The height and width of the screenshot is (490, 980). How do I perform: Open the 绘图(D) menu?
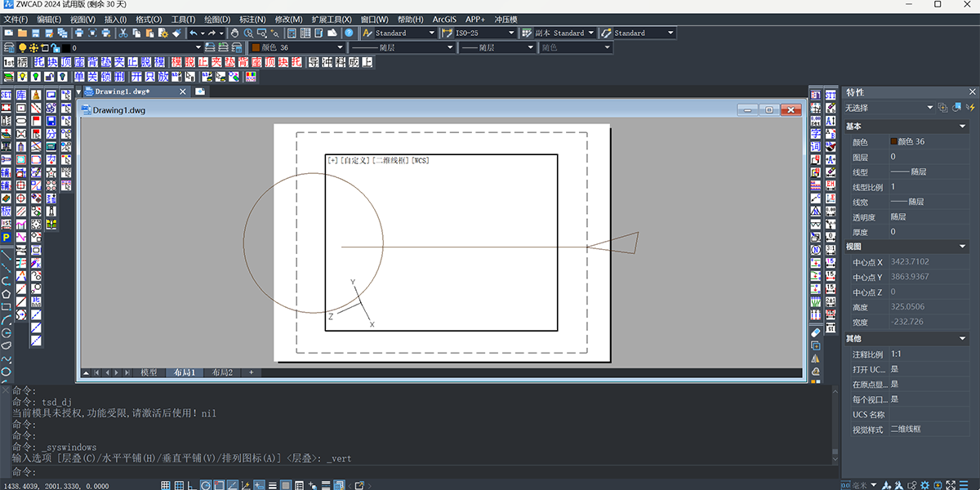tap(217, 19)
